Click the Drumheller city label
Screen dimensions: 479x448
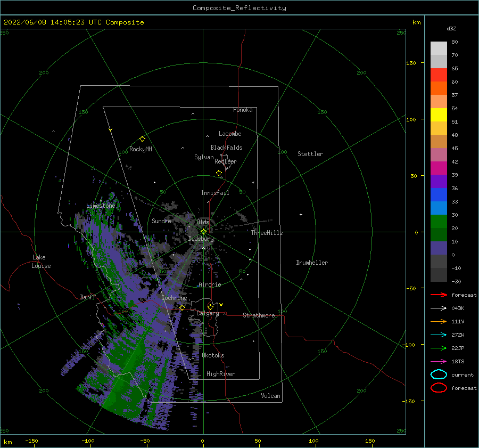click(312, 263)
